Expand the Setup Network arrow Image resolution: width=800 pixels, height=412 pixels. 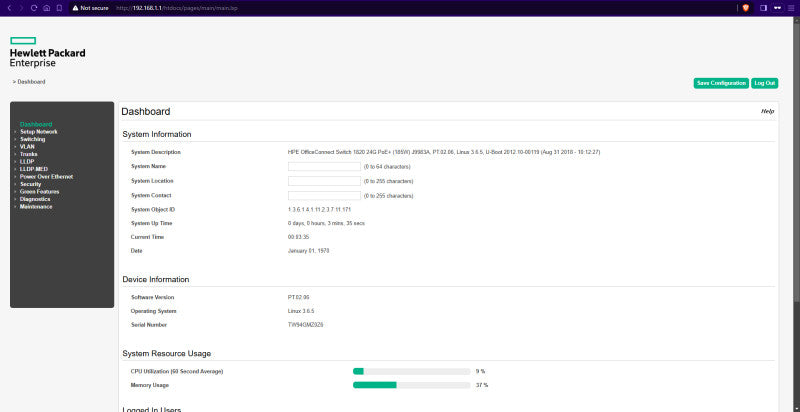(16, 132)
